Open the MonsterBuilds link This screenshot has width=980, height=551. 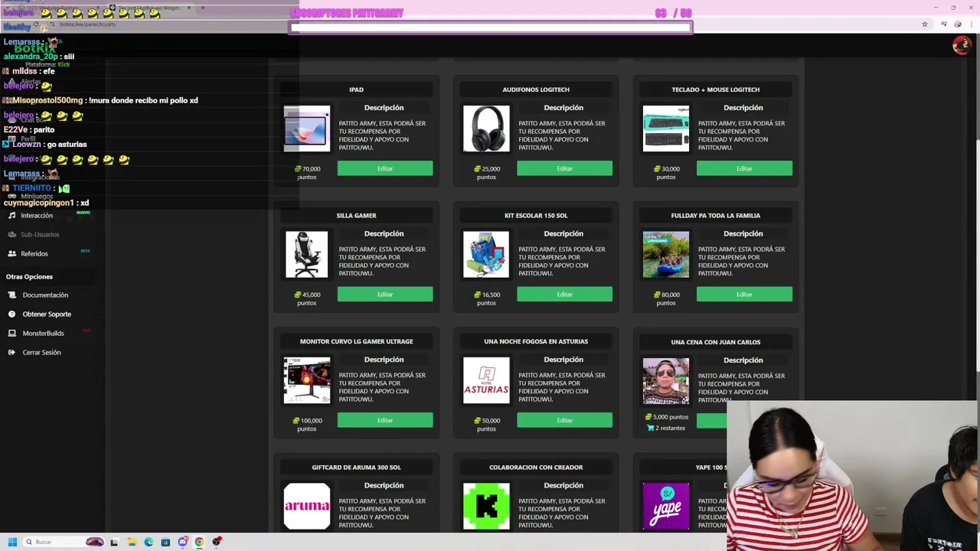pyautogui.click(x=43, y=334)
